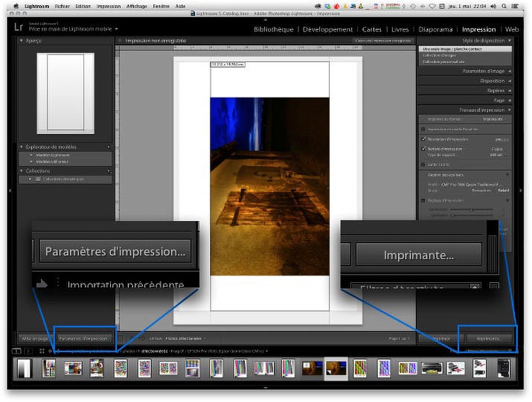This screenshot has width=532, height=402.
Task: Click the Résolution d'impression 240 ppp value
Action: [501, 139]
